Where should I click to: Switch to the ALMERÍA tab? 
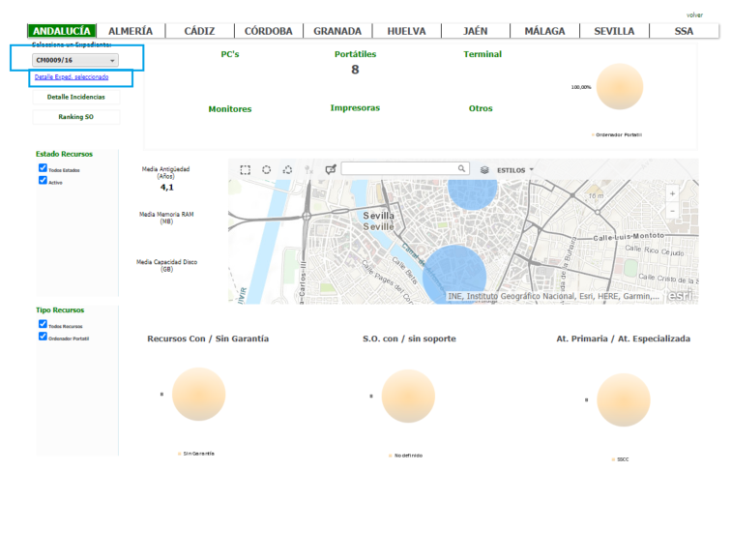[131, 31]
